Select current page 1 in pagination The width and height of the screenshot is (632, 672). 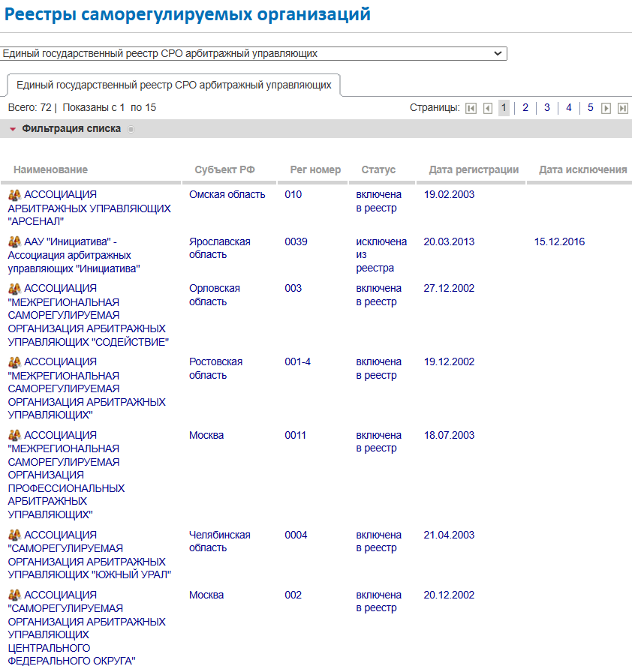click(x=504, y=107)
